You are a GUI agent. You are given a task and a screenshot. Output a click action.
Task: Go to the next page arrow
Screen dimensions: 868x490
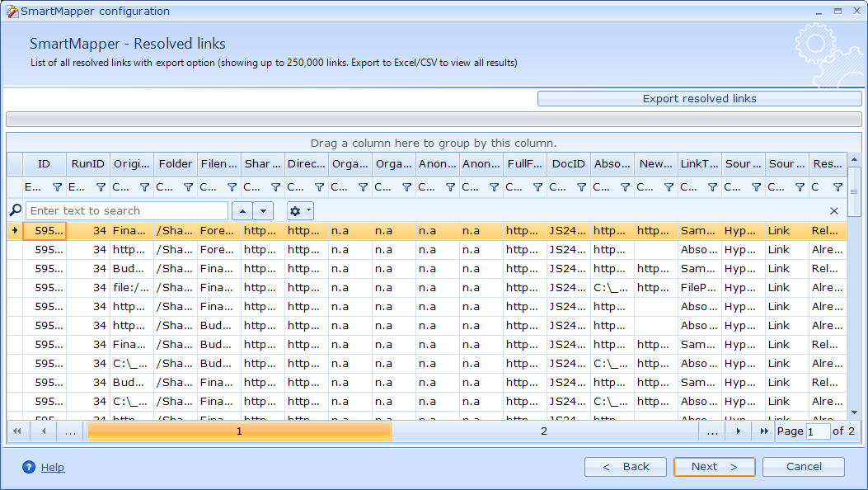(738, 431)
